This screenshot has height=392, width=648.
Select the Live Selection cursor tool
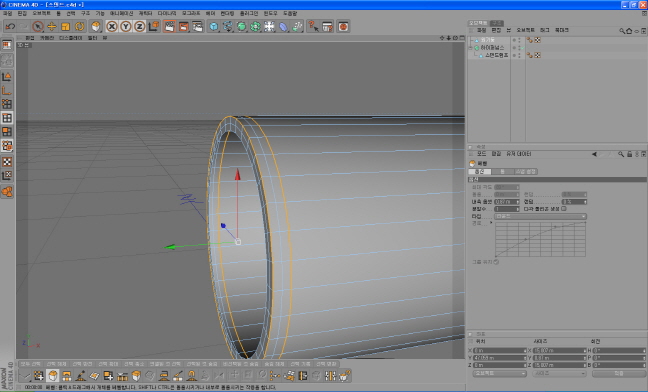point(38,26)
